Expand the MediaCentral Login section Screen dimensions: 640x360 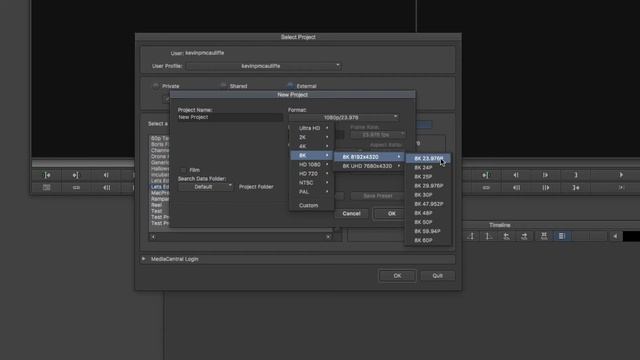point(144,259)
